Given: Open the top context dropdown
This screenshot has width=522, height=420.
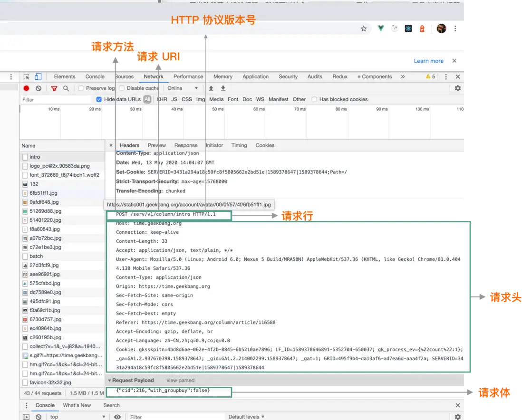Looking at the screenshot, I should coord(77,417).
